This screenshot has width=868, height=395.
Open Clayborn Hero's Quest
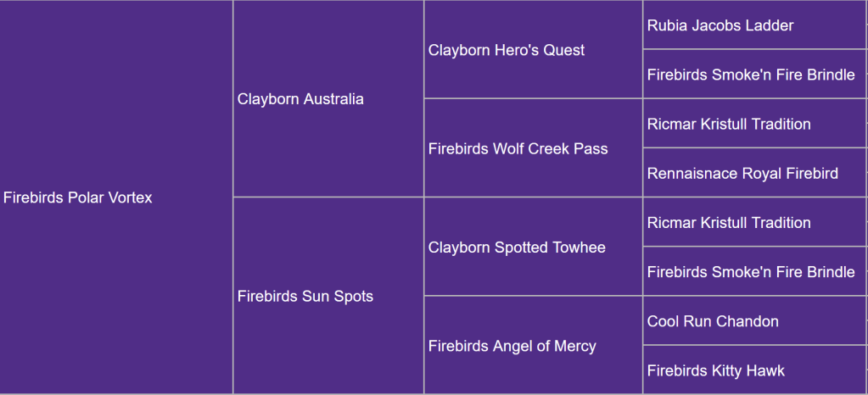[507, 50]
